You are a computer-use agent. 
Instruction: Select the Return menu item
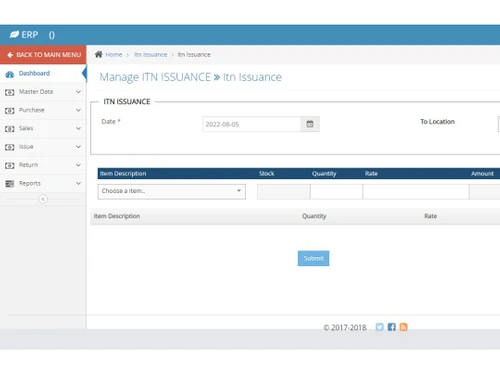[x=43, y=165]
